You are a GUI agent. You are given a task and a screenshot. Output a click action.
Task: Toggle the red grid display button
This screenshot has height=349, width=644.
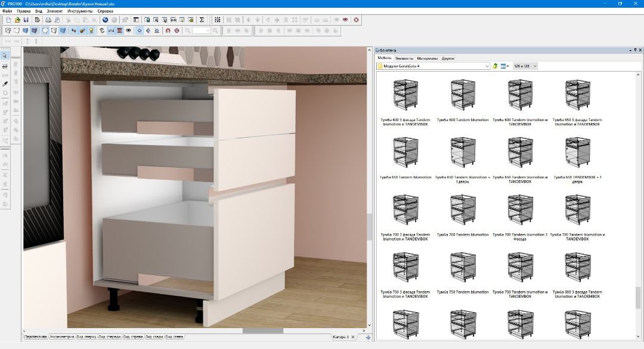[x=120, y=30]
